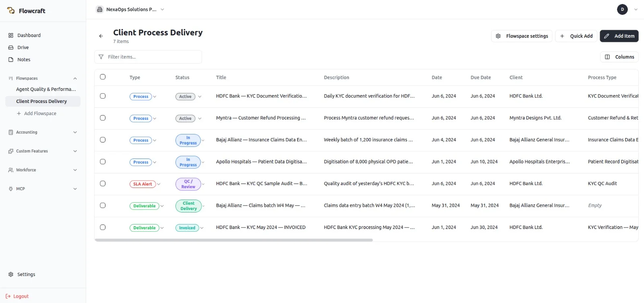Open Status dropdown for Client Delivery
Viewport: 644px width, 303px height.
203,206
